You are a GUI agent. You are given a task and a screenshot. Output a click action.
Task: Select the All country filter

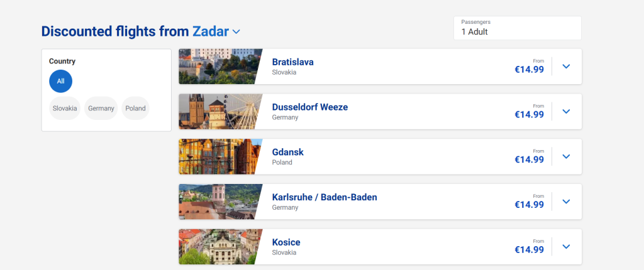coord(60,81)
